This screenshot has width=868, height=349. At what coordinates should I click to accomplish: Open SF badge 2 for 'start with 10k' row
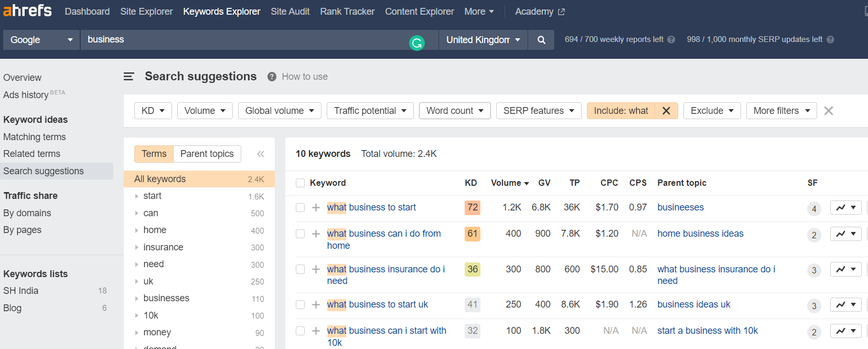click(814, 332)
